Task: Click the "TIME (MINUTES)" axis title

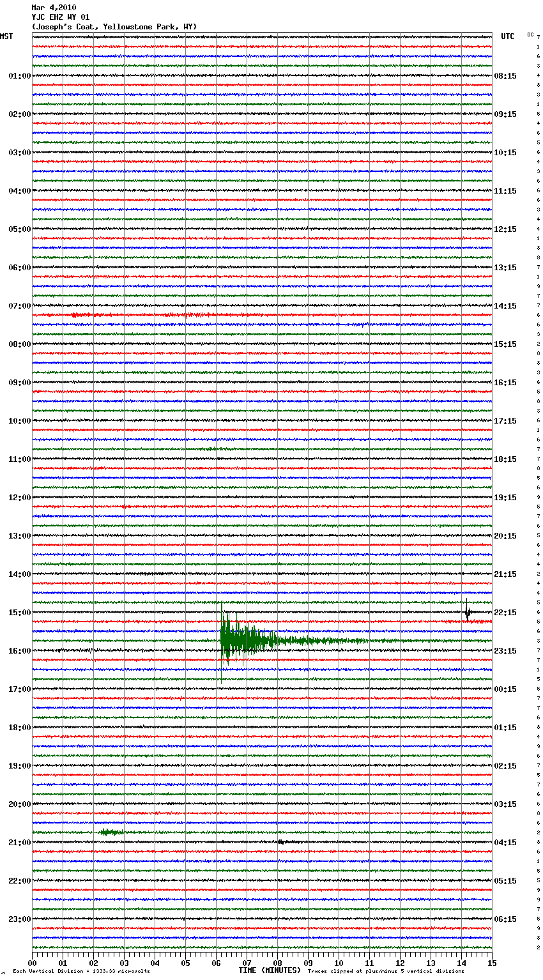Action: point(270,970)
